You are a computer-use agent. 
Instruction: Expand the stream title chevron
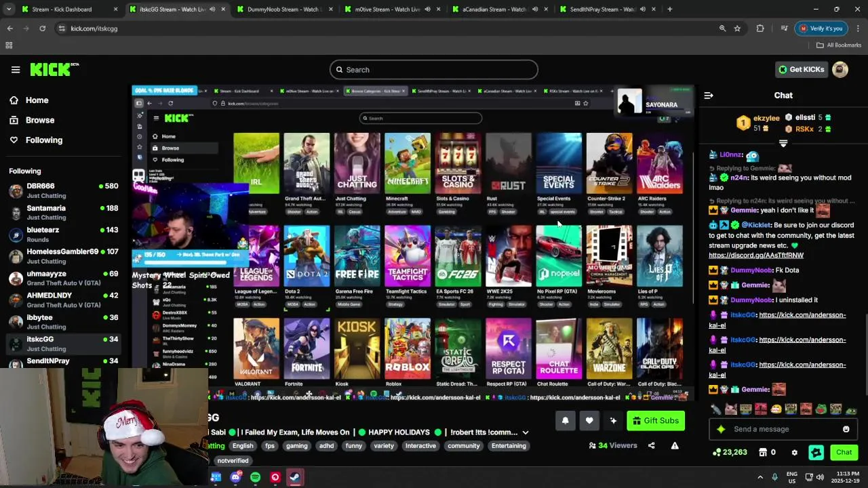(526, 432)
